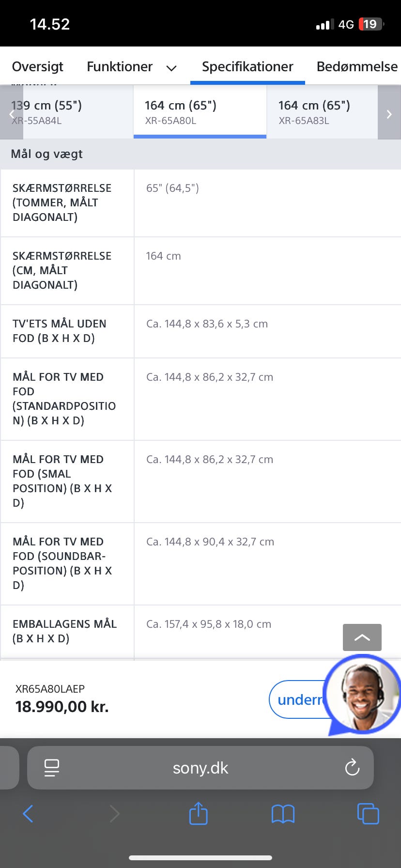401x868 pixels.
Task: Tap the Safari back arrow
Action: (28, 814)
